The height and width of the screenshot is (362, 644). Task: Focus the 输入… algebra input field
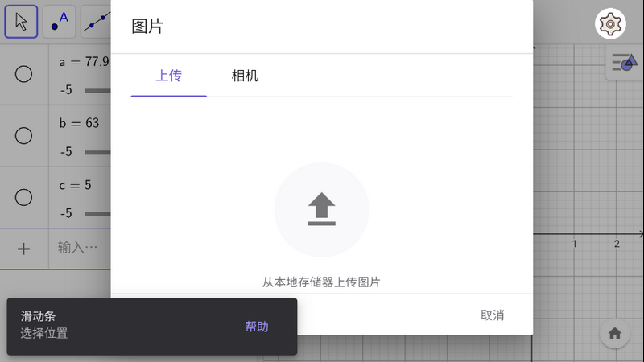click(78, 248)
